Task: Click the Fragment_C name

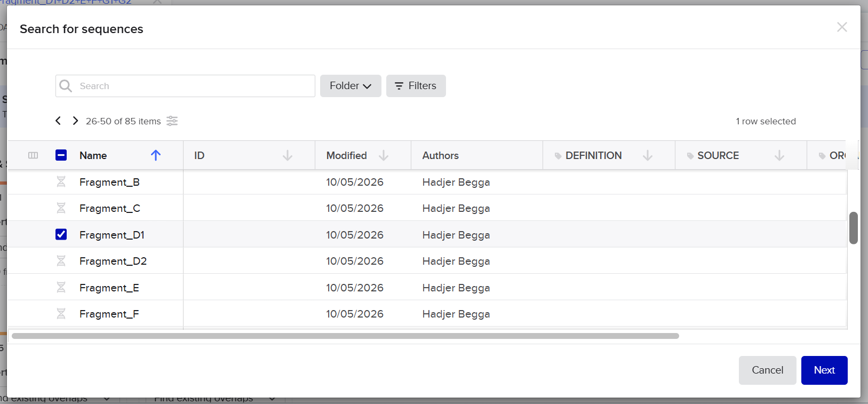Action: coord(110,208)
